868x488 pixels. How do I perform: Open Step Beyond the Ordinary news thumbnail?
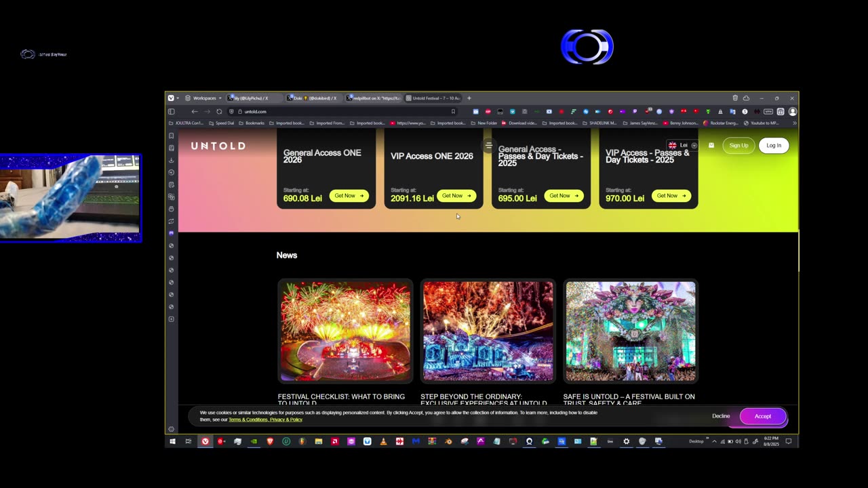(x=488, y=331)
